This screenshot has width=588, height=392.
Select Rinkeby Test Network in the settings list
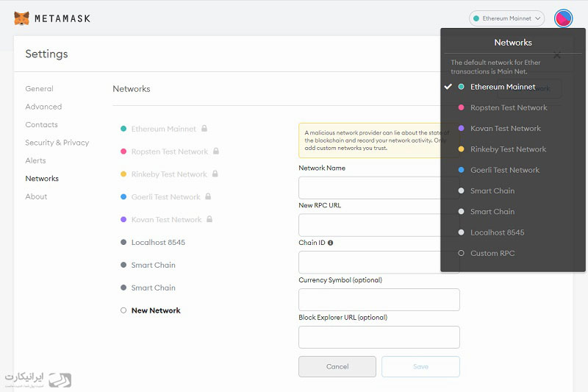pos(169,174)
